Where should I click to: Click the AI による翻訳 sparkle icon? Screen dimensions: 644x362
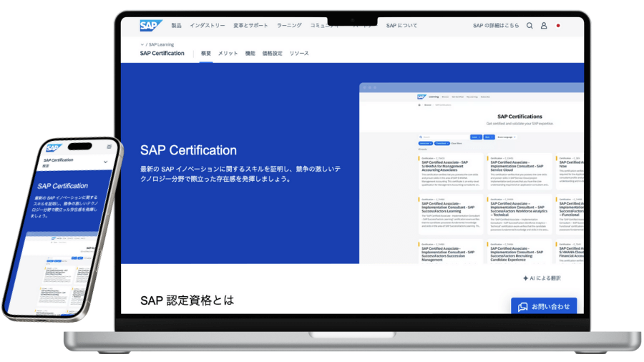(x=525, y=278)
